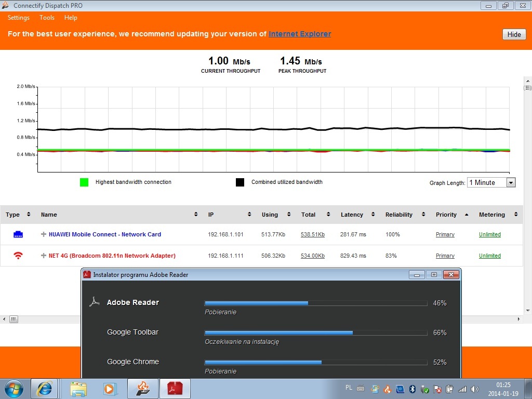Expand HUAWEI Mobile Connect row details
Image resolution: width=532 pixels, height=399 pixels.
[44, 234]
